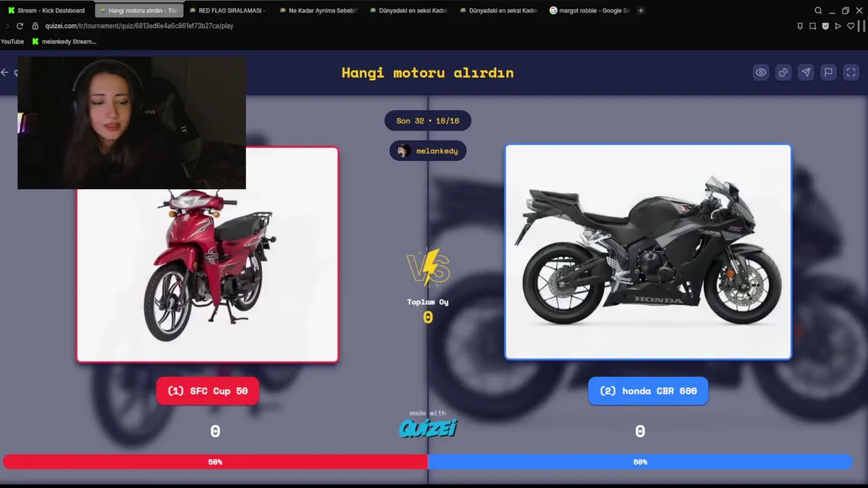Select the black Honda CBR 600 motorcycle image
This screenshot has width=868, height=488.
tap(648, 252)
